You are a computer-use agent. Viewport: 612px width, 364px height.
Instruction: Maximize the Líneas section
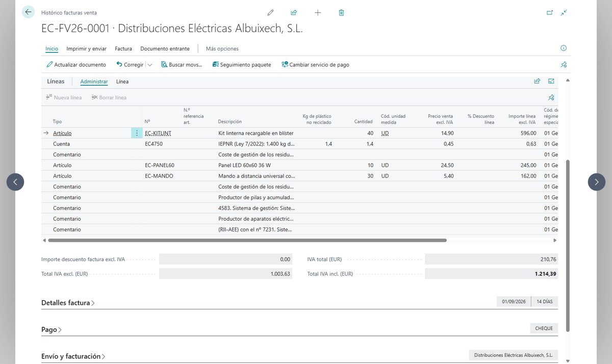(551, 81)
